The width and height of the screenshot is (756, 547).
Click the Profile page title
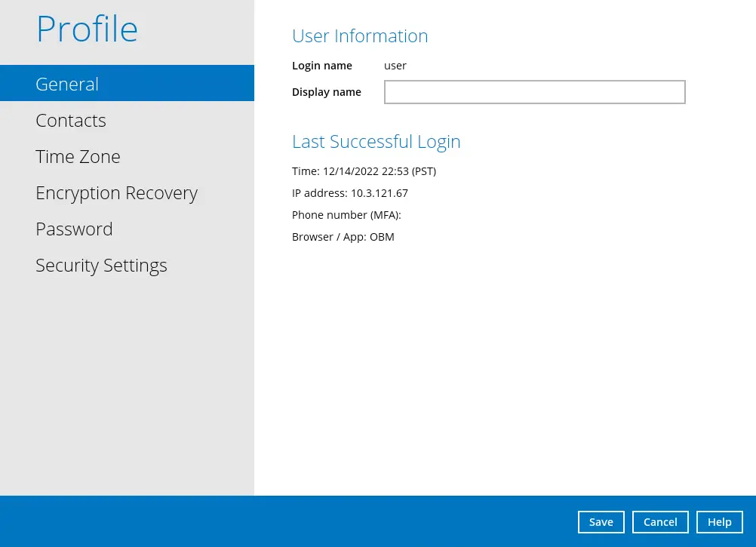87,29
